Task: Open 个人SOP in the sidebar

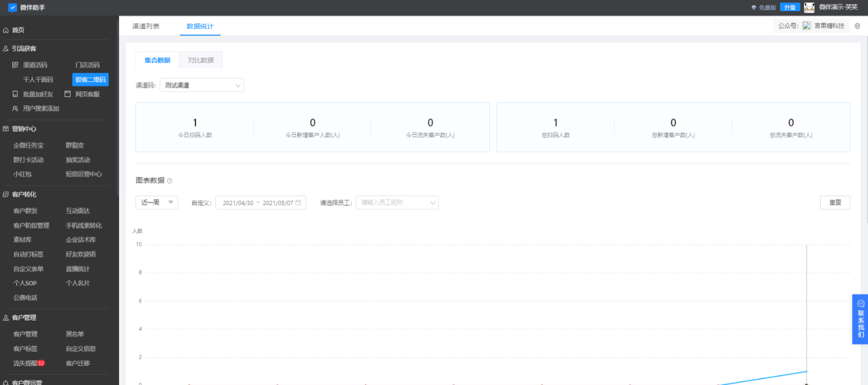Action: pos(25,283)
